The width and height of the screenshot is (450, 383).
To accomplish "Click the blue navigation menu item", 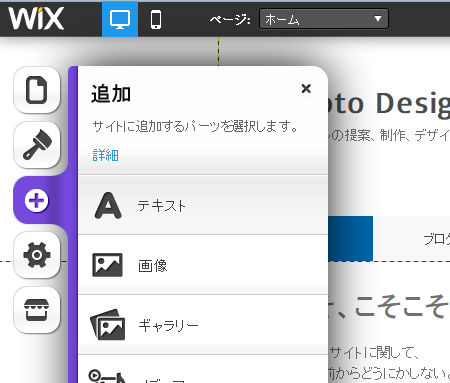I will (x=351, y=238).
